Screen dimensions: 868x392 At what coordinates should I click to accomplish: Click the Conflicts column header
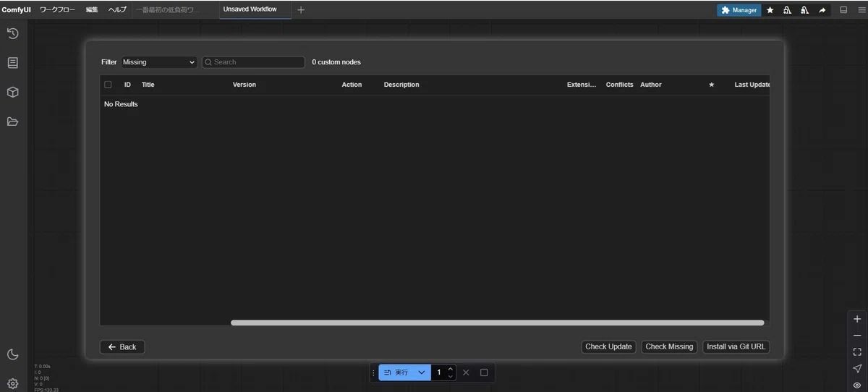click(x=619, y=85)
